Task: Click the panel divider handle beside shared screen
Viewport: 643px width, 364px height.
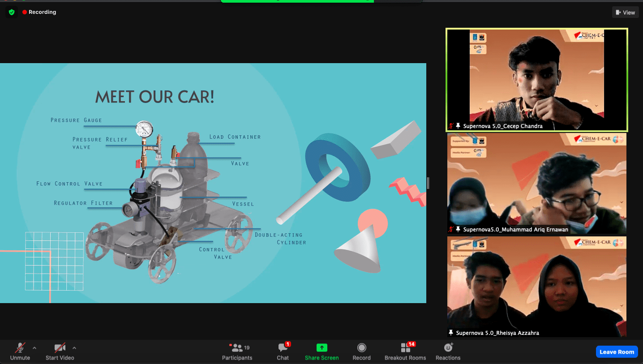Action: [428, 183]
